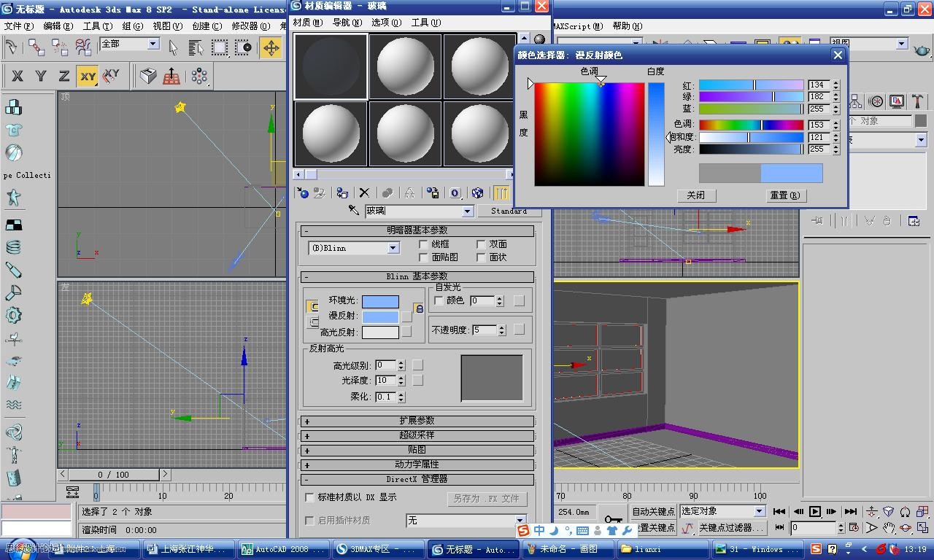Choose the rectangular selection region tool
Screen dimensions: 934x560
coord(220,48)
